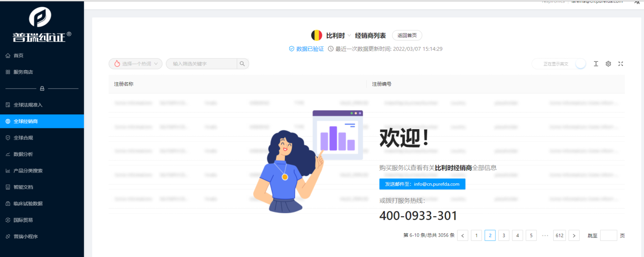Screen dimensions: 644x257
Task: Click the fullscreen expand icon
Action: (x=621, y=64)
